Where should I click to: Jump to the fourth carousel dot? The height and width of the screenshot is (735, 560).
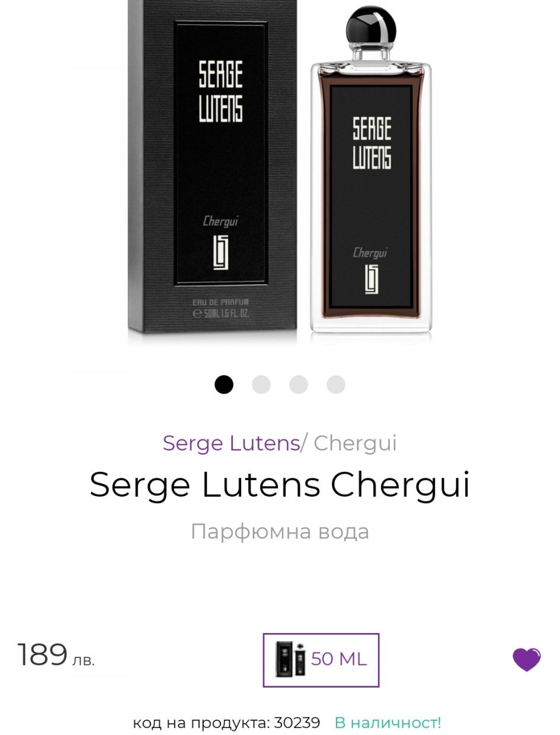coord(336,385)
